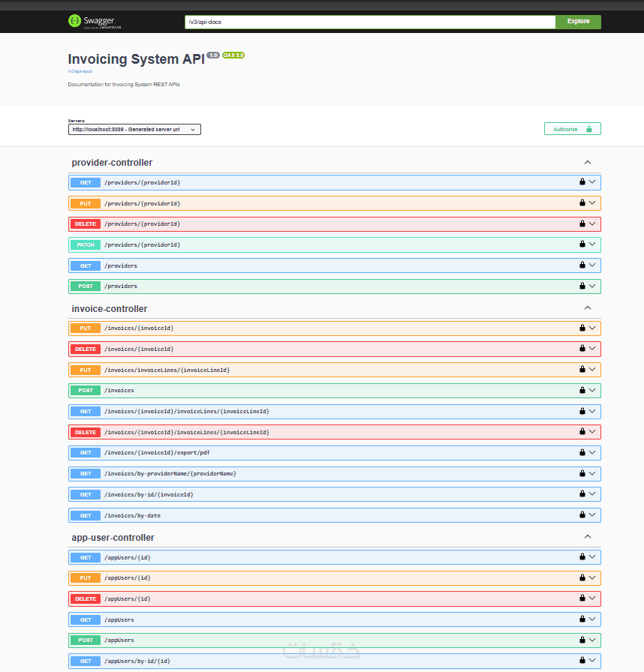Click lock icon on GET /providers
The image size is (644, 672).
click(x=582, y=265)
